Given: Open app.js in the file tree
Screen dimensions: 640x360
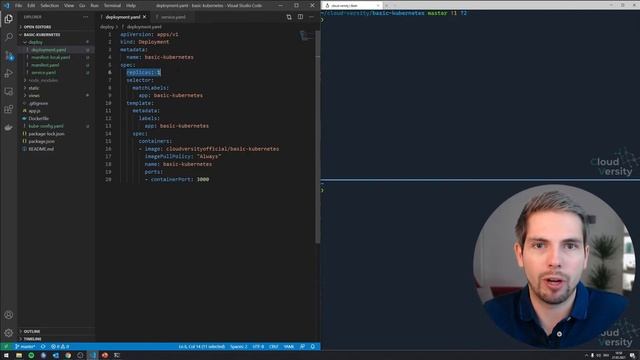Looking at the screenshot, I should pos(34,111).
